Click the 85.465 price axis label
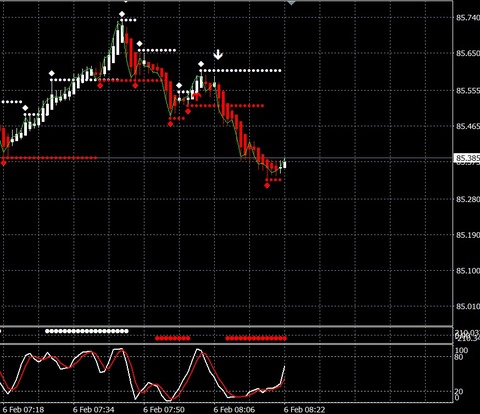 pyautogui.click(x=468, y=126)
